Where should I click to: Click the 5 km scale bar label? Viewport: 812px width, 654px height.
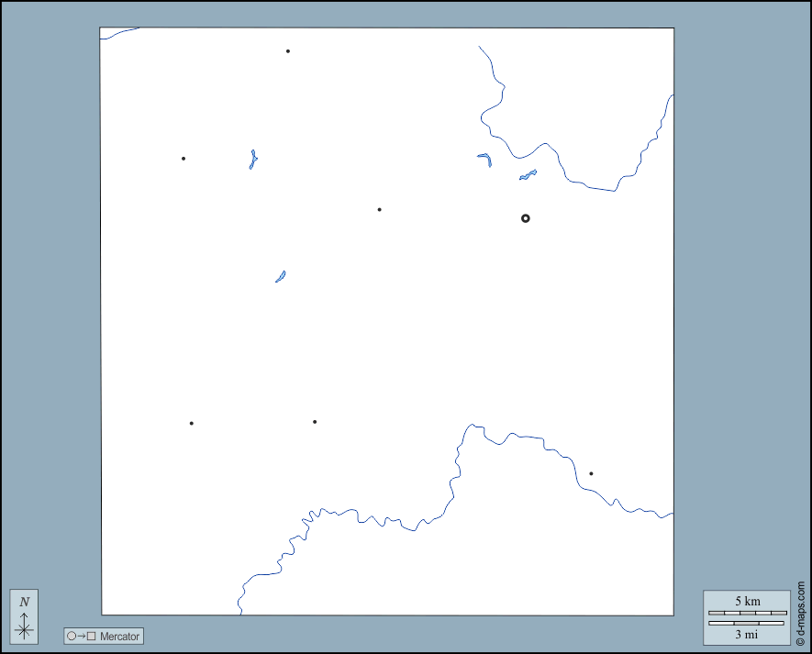[747, 601]
